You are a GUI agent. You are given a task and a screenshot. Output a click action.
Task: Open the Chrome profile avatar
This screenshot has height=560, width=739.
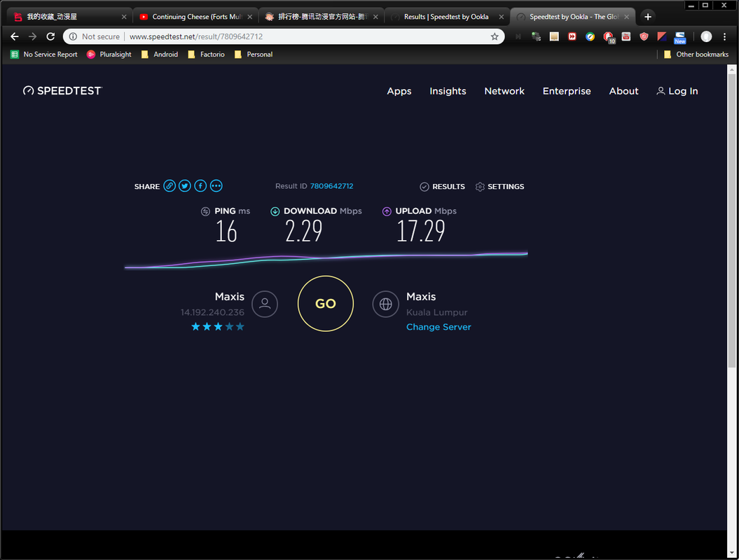[706, 36]
